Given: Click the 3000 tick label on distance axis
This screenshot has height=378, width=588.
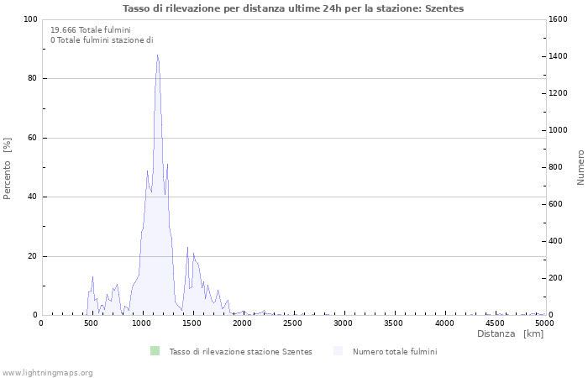Looking at the screenshot, I should (343, 323).
